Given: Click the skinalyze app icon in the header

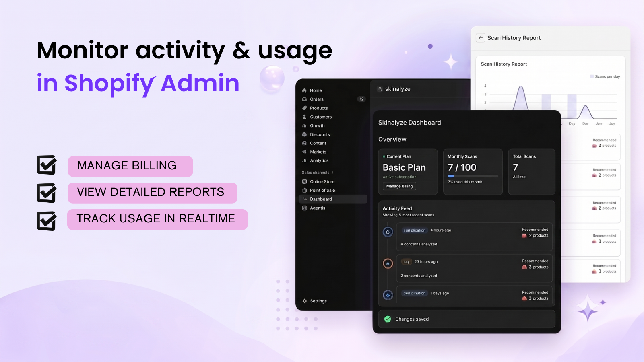Looking at the screenshot, I should 380,89.
